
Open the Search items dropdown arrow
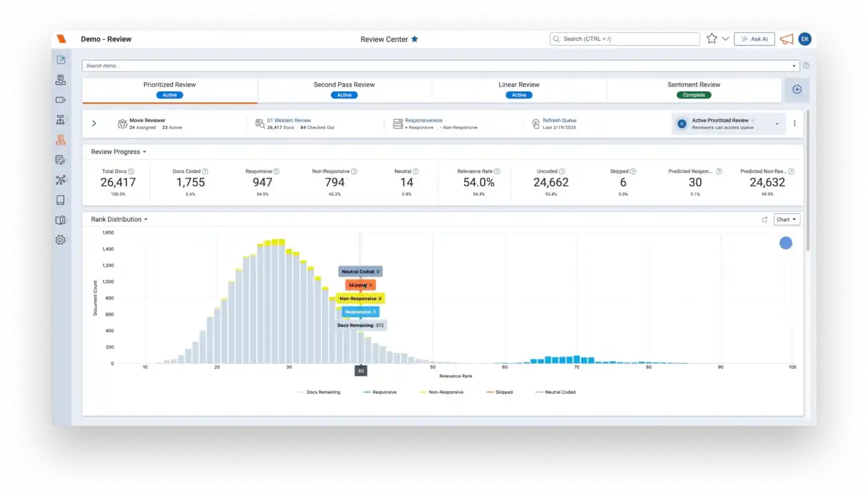click(x=794, y=66)
